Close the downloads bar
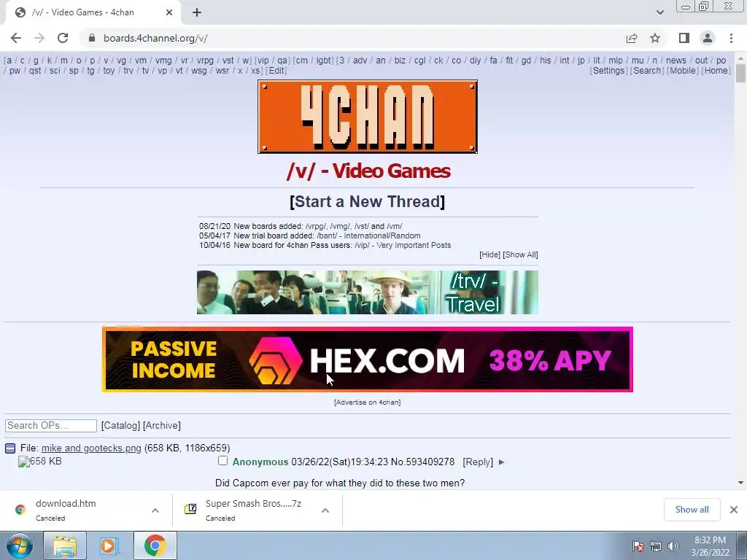 [x=734, y=510]
